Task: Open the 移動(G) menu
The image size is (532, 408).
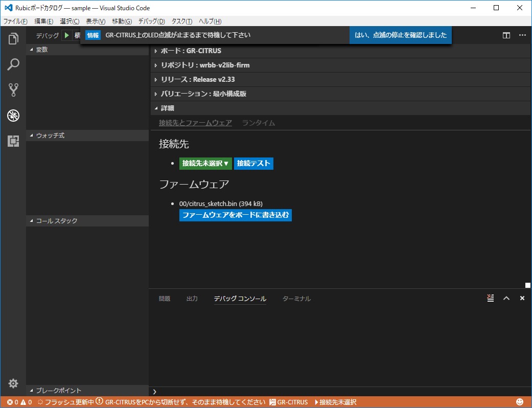Action: [x=122, y=21]
